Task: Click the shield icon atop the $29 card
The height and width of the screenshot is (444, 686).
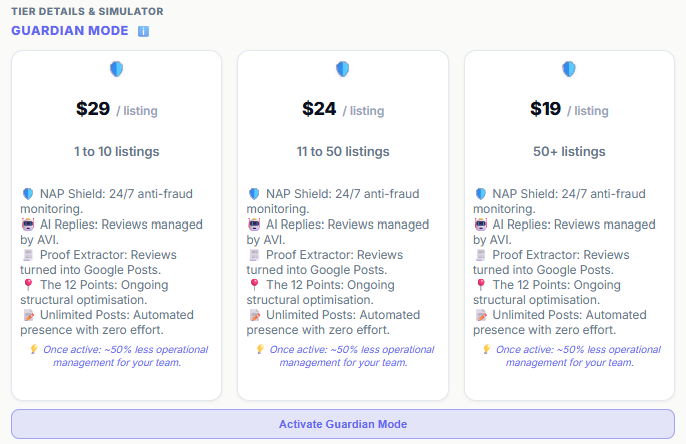Action: pyautogui.click(x=116, y=69)
